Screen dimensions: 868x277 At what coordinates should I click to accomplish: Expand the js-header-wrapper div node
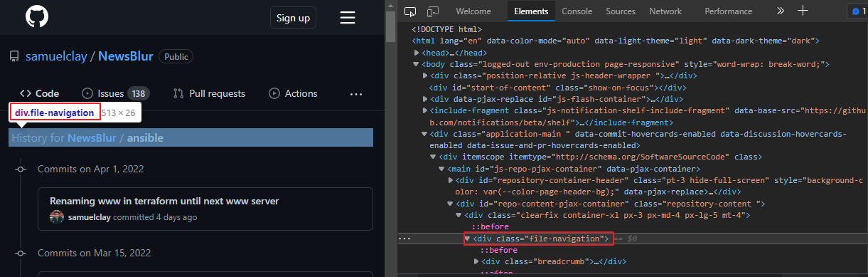point(425,75)
